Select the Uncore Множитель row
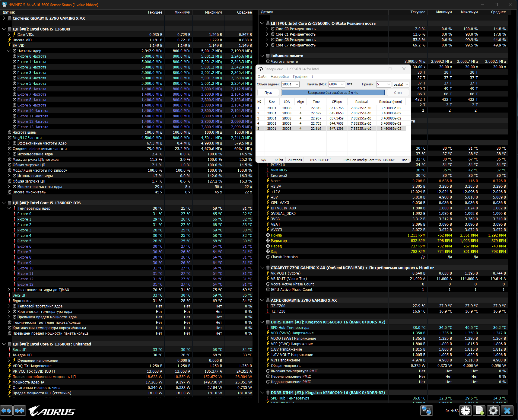 point(126,192)
